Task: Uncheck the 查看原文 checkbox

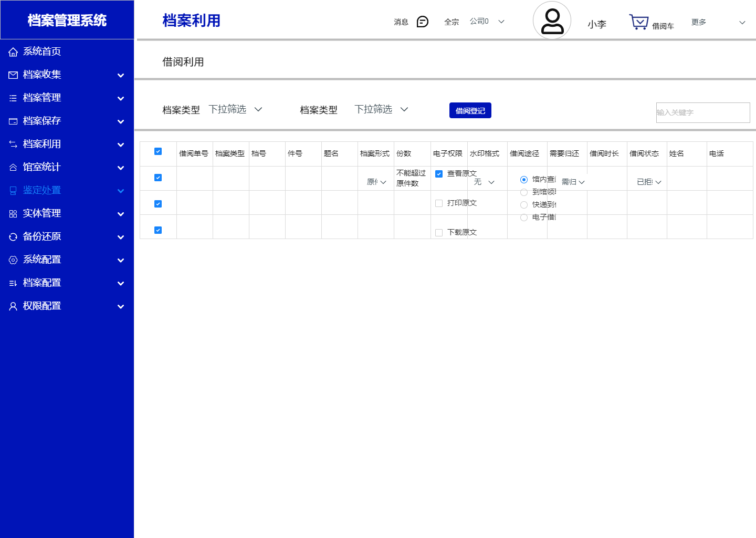Action: point(439,174)
